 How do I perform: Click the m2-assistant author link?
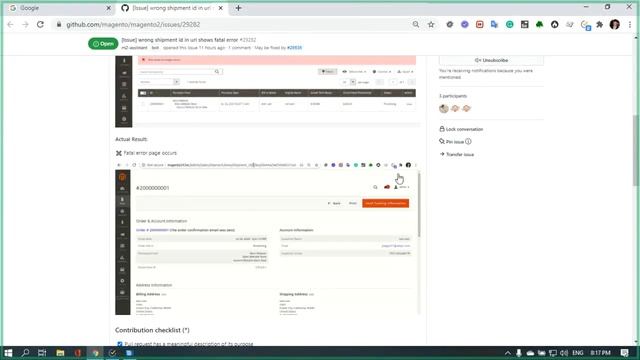(134, 48)
